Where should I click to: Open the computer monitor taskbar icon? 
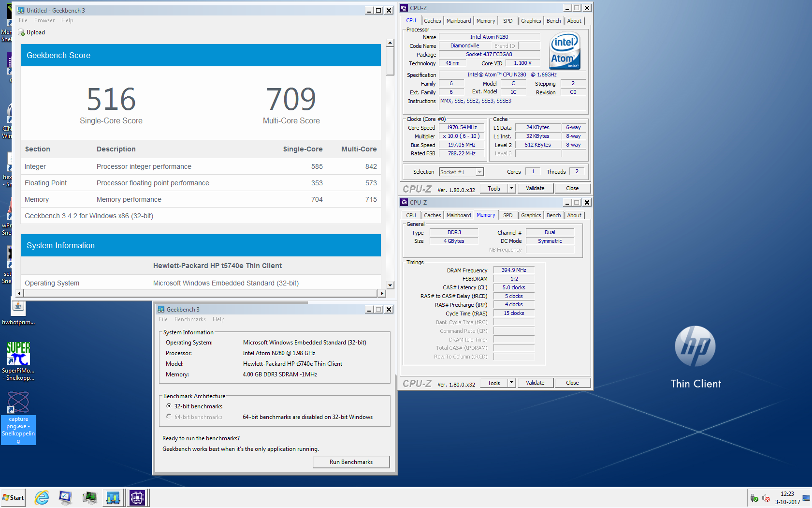pos(65,497)
